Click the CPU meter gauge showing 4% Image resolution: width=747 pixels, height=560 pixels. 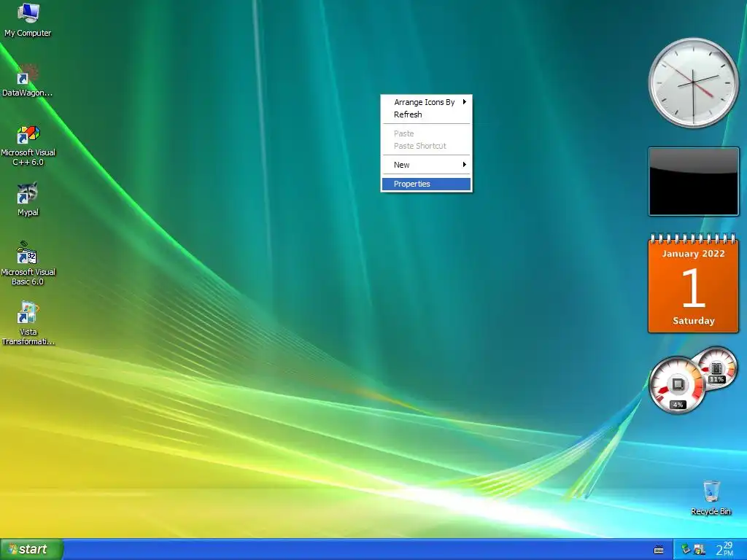[677, 385]
